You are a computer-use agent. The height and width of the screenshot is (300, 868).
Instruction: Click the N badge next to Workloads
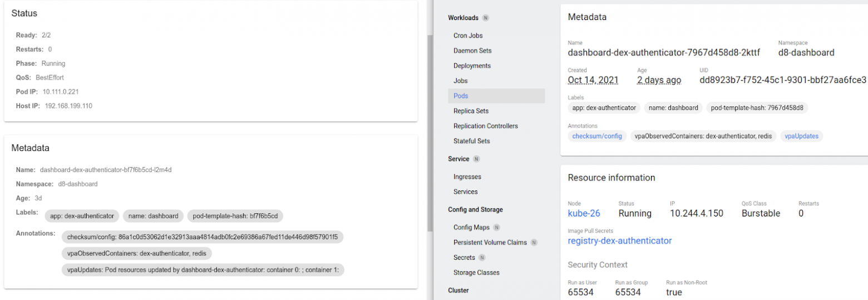tap(486, 18)
